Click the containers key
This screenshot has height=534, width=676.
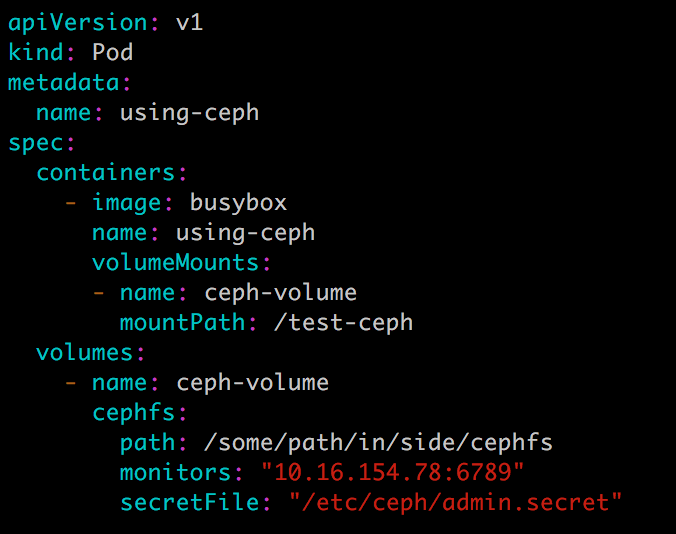coord(106,172)
